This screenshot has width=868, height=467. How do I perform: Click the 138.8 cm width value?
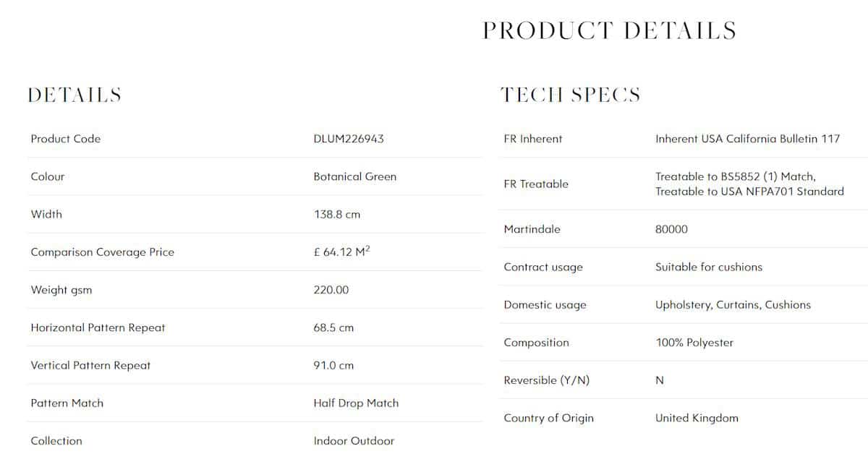pos(337,214)
